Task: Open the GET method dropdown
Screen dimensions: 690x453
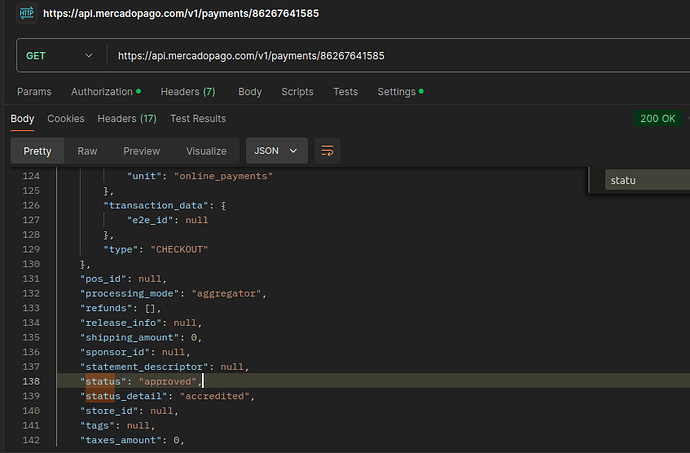Action: (59, 55)
